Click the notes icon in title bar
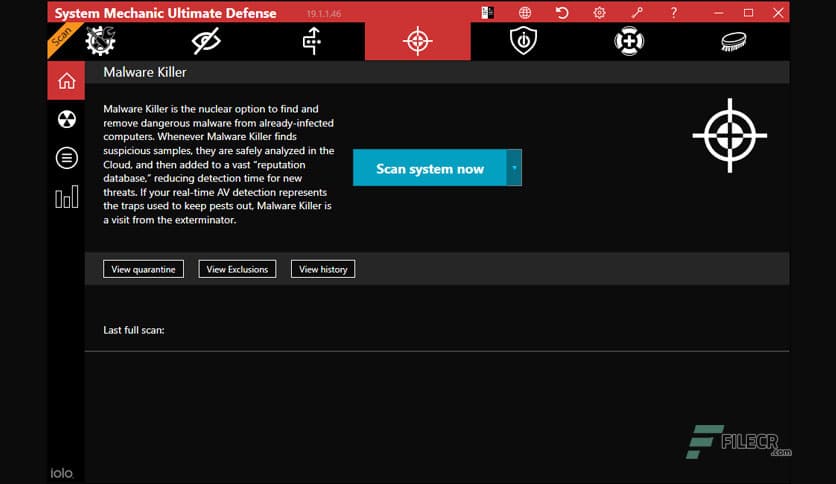The height and width of the screenshot is (484, 836). tap(487, 12)
